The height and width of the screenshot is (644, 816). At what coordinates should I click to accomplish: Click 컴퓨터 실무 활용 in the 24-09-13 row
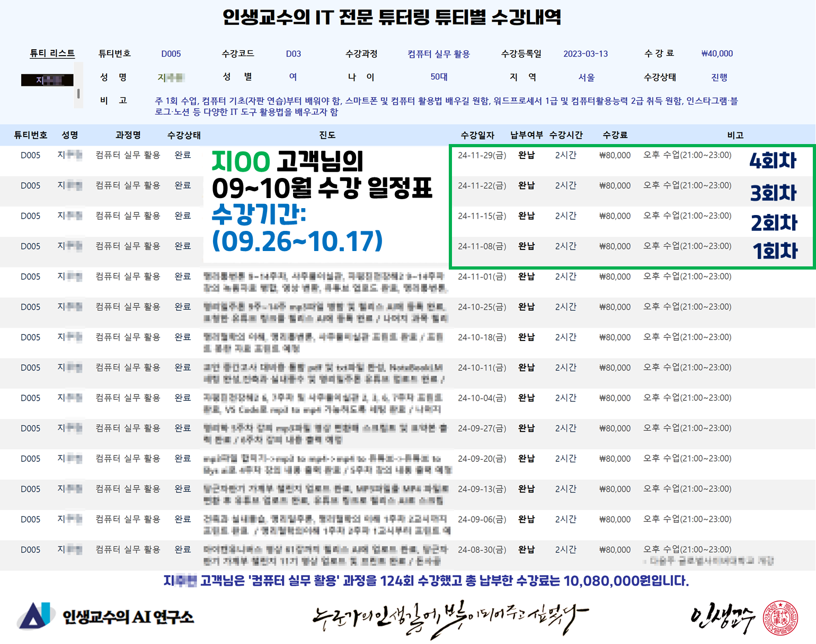pos(128,489)
